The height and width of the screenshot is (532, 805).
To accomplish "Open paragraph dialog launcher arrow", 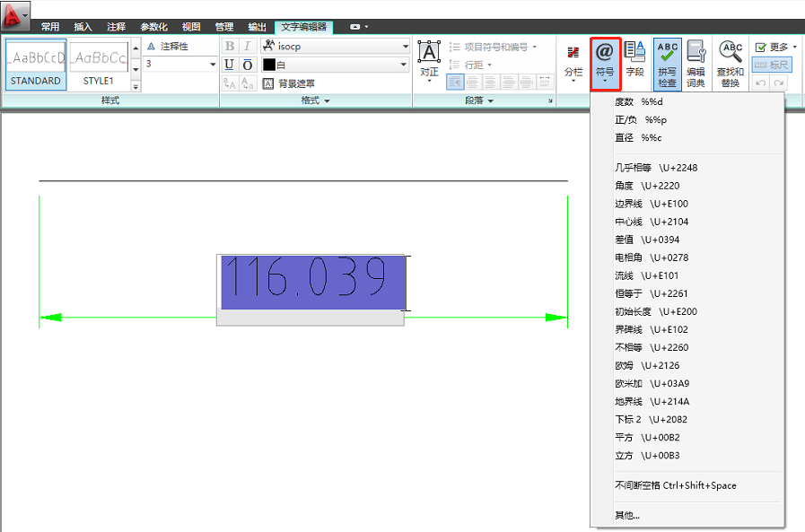I will click(x=550, y=100).
